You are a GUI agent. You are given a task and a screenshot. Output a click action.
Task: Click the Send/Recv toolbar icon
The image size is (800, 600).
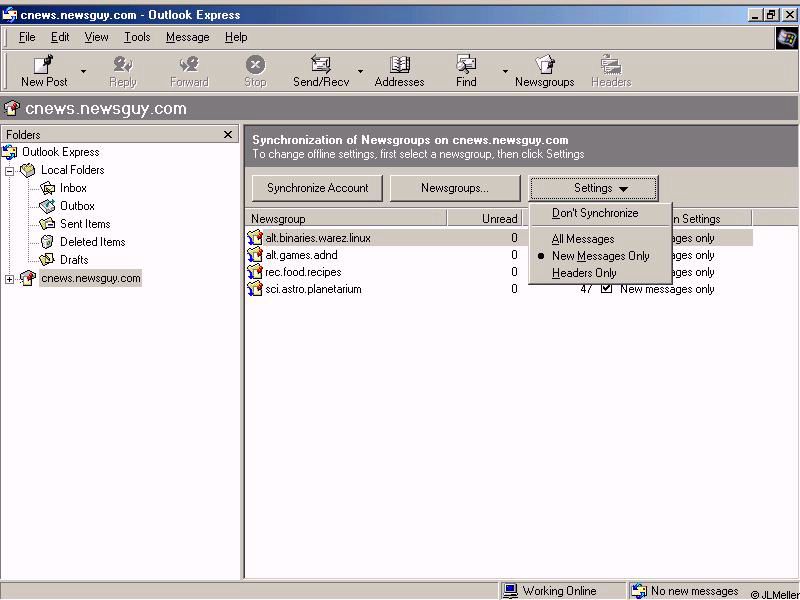click(x=320, y=65)
